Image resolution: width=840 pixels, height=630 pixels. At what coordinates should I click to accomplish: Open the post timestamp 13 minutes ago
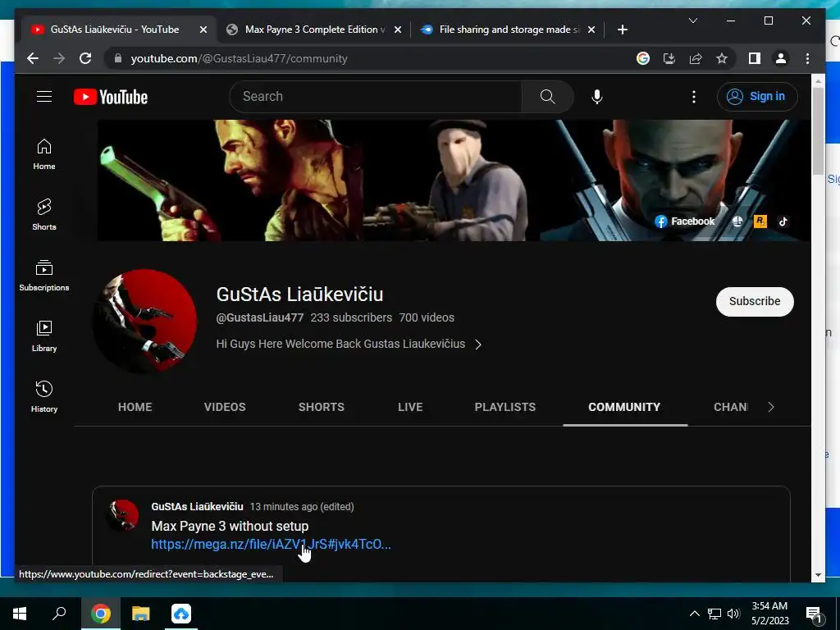tap(302, 507)
